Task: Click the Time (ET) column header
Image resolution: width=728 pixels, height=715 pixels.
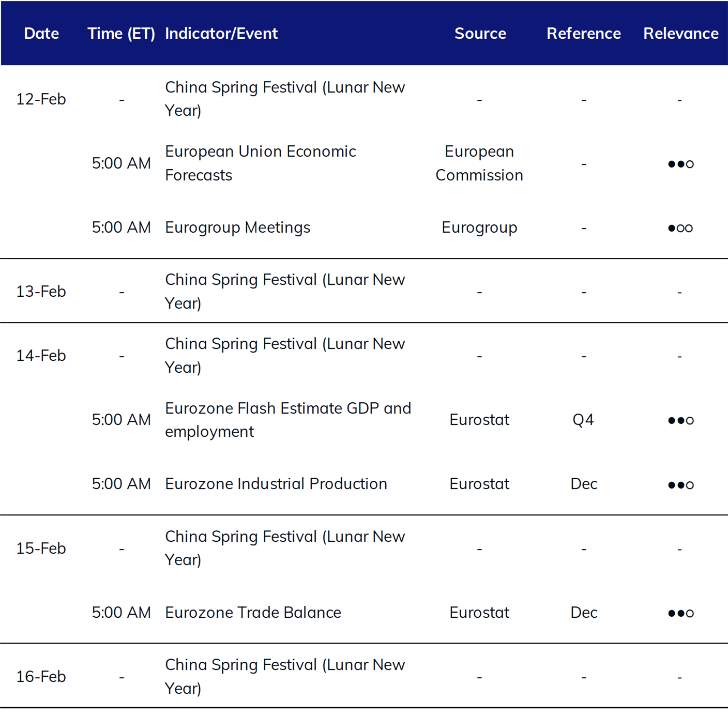Action: (x=122, y=34)
